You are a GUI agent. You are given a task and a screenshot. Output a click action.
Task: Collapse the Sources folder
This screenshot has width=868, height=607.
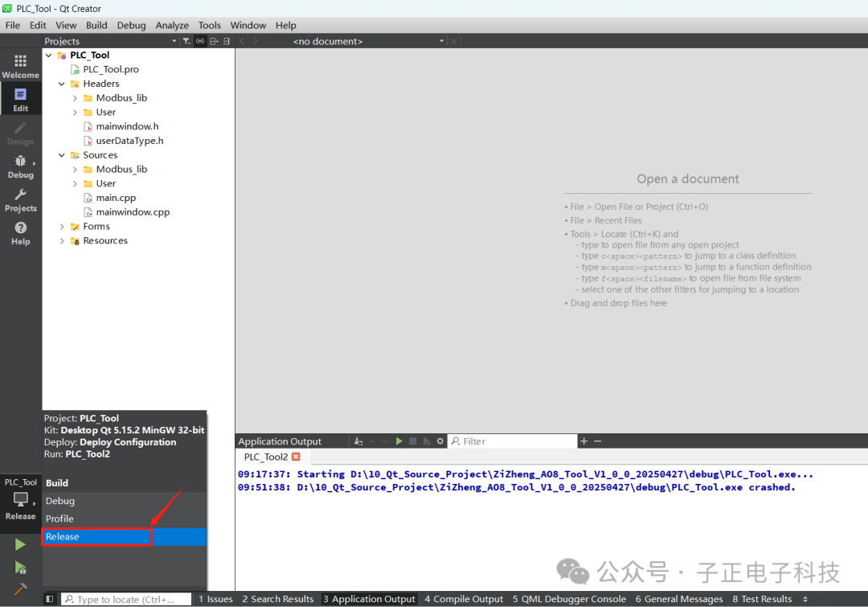[x=61, y=155]
